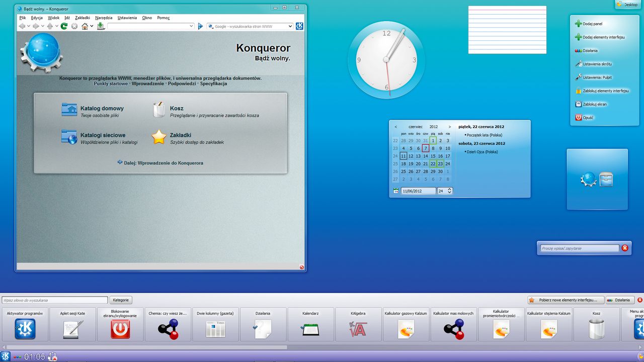The image size is (644, 362).
Task: Go to the home page via house icon
Action: pyautogui.click(x=85, y=26)
